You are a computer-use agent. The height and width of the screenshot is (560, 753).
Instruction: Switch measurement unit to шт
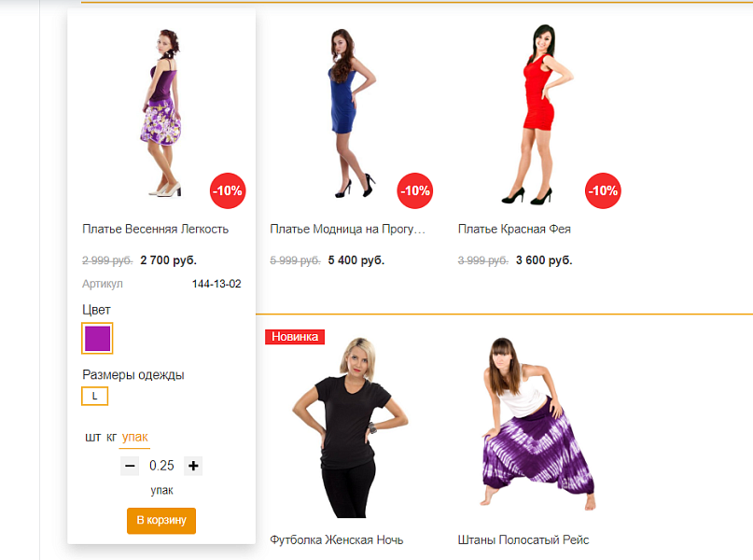pos(92,437)
